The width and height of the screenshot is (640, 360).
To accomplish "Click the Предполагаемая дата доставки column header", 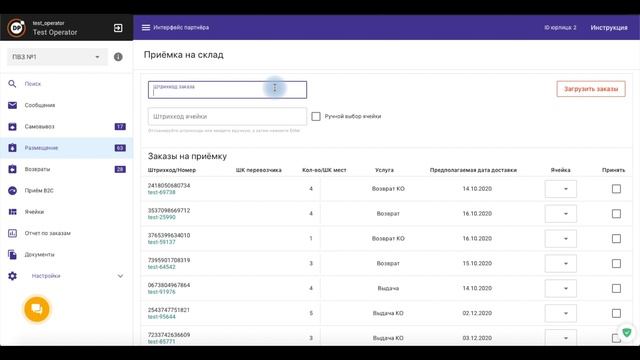I will (x=473, y=170).
